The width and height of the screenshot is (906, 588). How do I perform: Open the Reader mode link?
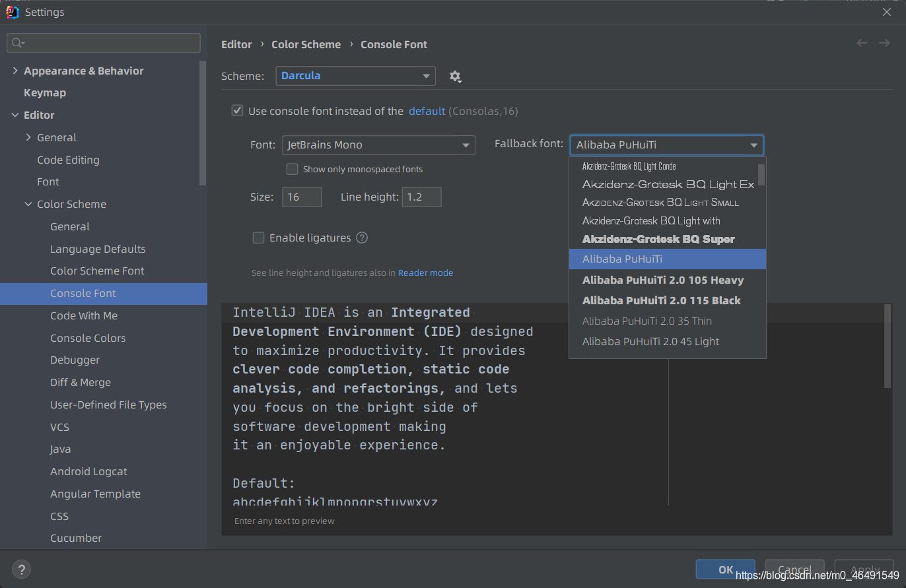coord(425,273)
